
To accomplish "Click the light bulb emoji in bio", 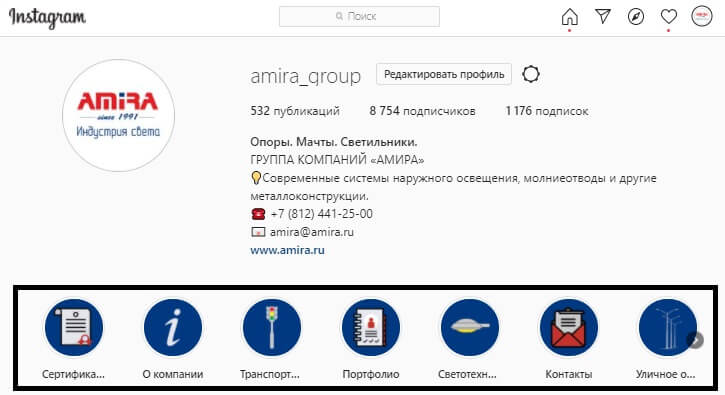I will [256, 178].
